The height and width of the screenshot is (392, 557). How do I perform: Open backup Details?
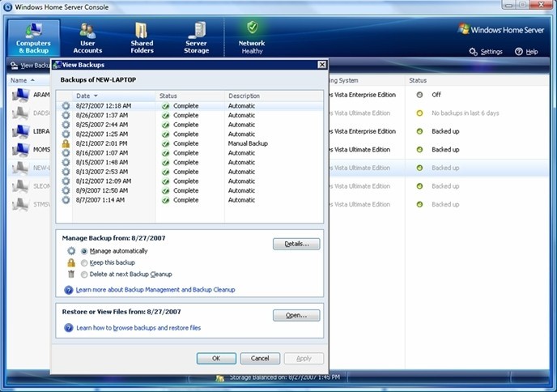click(x=296, y=244)
